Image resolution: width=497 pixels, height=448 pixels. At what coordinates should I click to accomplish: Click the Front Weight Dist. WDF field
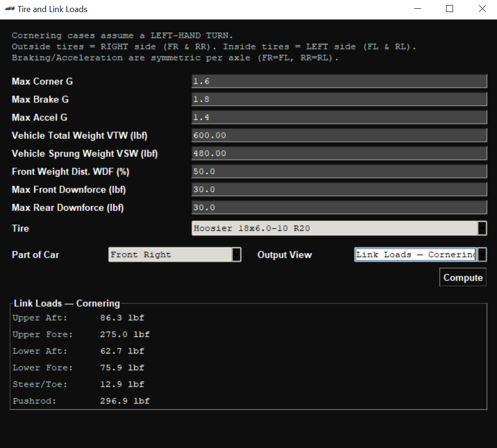(x=339, y=172)
